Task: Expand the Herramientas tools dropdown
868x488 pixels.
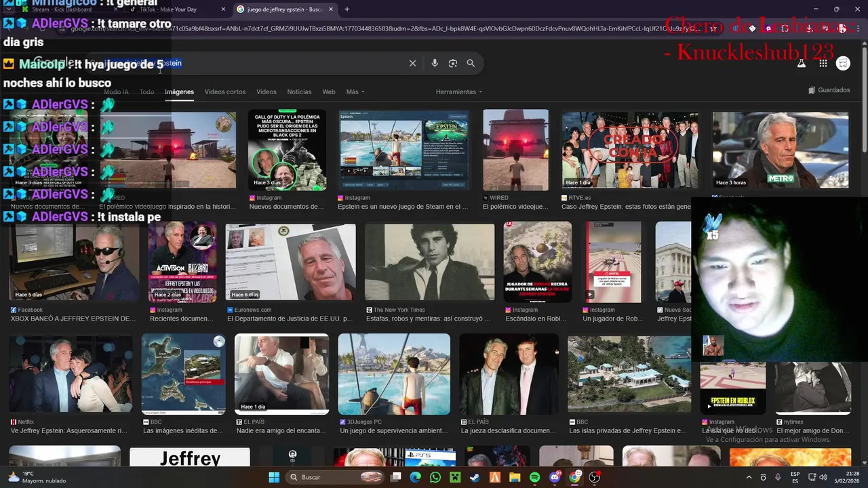Action: 459,91
